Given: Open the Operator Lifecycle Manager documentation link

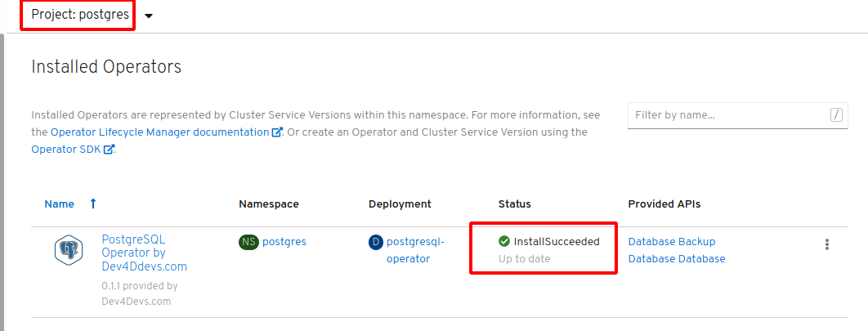Looking at the screenshot, I should [x=159, y=132].
